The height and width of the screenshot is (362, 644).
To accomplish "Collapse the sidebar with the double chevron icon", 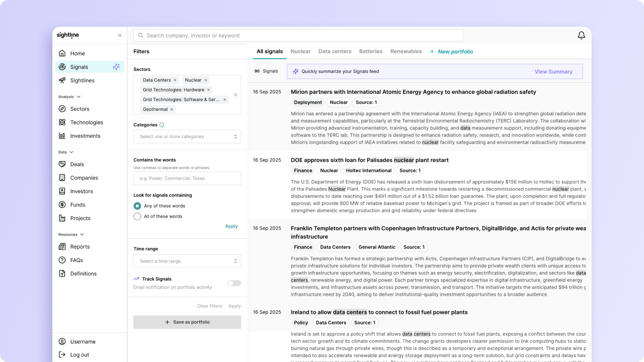I will (120, 35).
